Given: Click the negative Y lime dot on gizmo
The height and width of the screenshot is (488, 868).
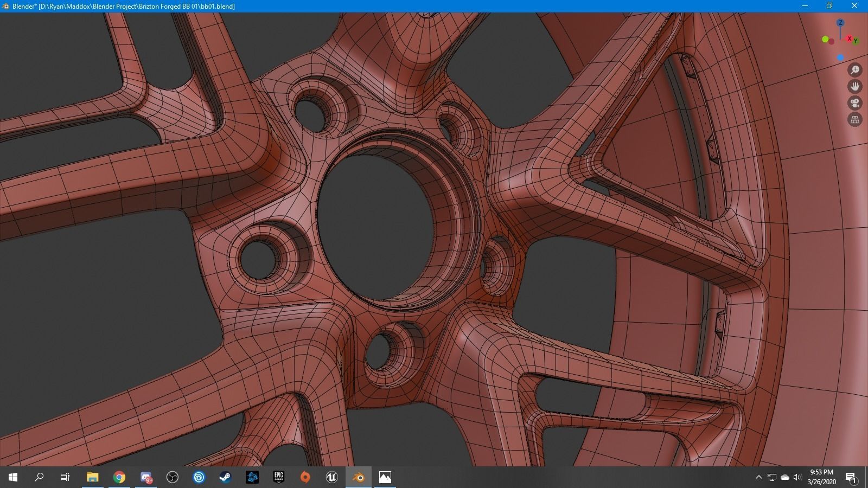Looking at the screenshot, I should coord(825,39).
